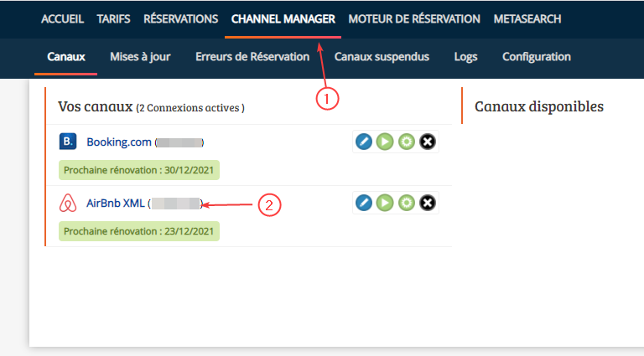Image resolution: width=644 pixels, height=356 pixels.
Task: Open the gear settings icon for Booking.com
Action: (407, 142)
